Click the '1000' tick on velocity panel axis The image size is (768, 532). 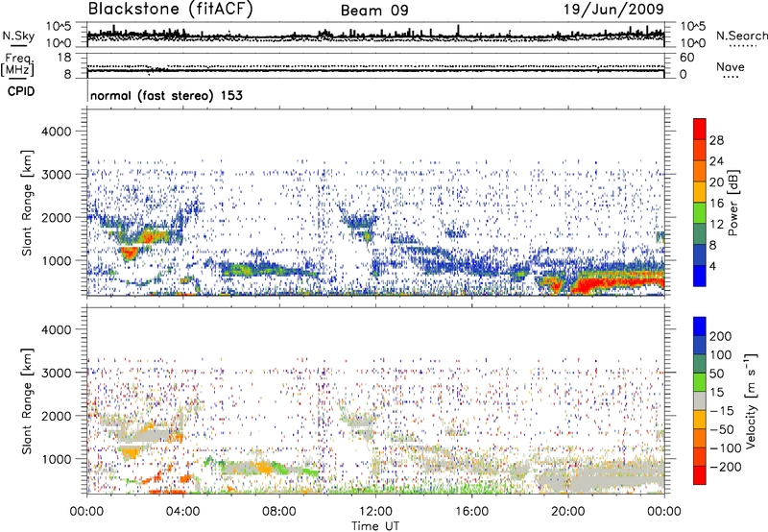(x=56, y=459)
